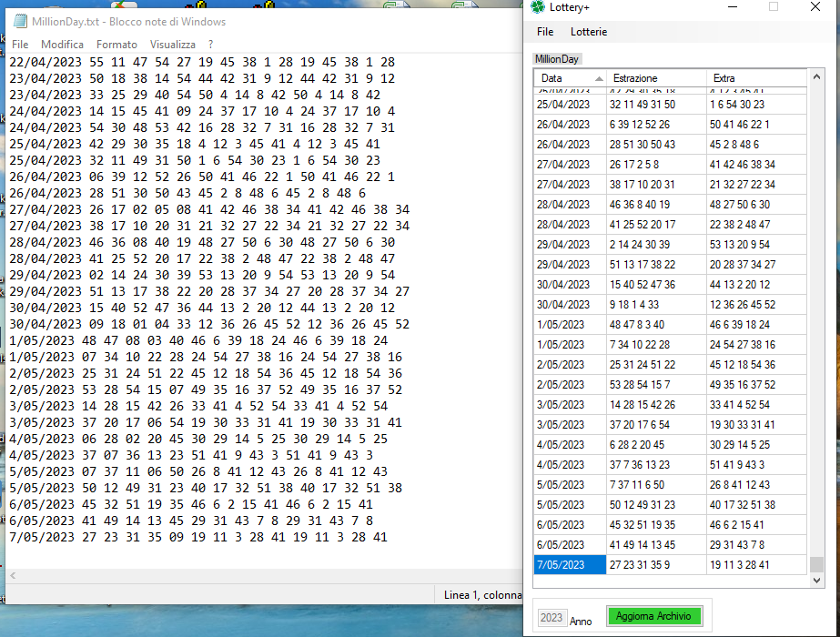Click the 2023 Anno year field
This screenshot has width=840, height=637.
pos(552,618)
